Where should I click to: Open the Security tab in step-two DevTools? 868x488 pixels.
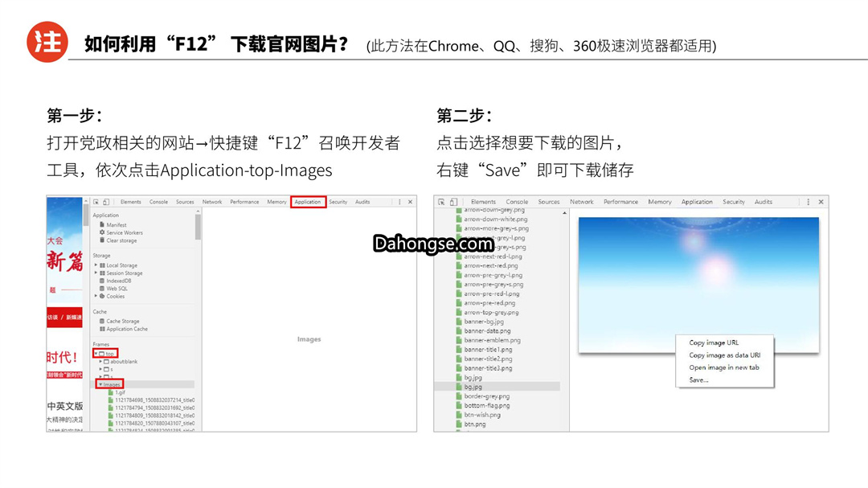[734, 202]
